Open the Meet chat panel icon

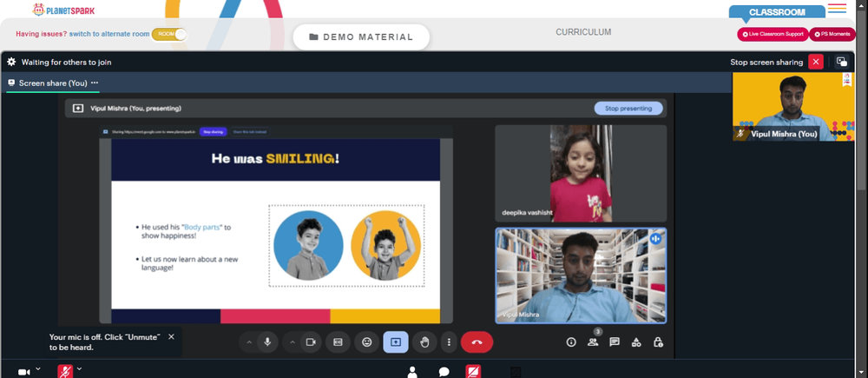click(x=614, y=342)
